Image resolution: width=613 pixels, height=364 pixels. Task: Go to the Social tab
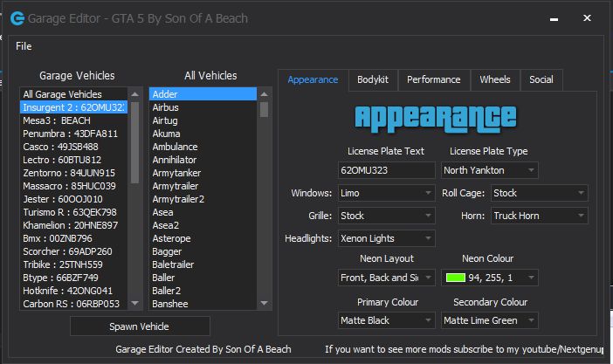point(541,79)
